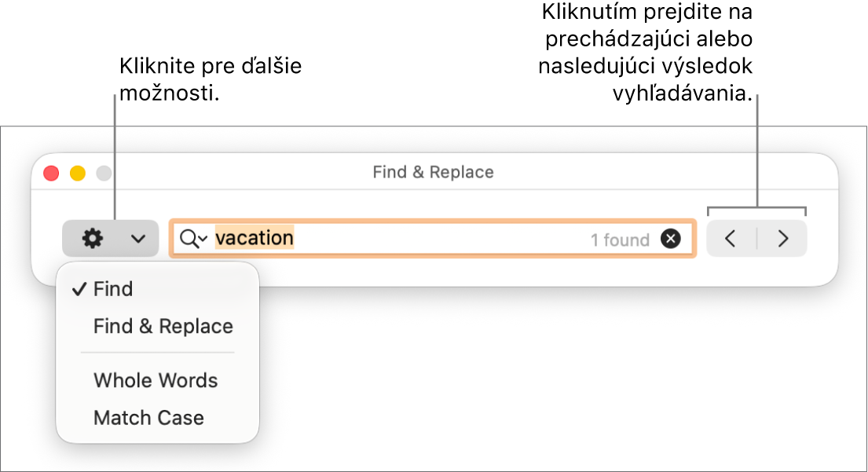Enable the Whole Words option
This screenshot has height=472, width=868.
pyautogui.click(x=156, y=380)
